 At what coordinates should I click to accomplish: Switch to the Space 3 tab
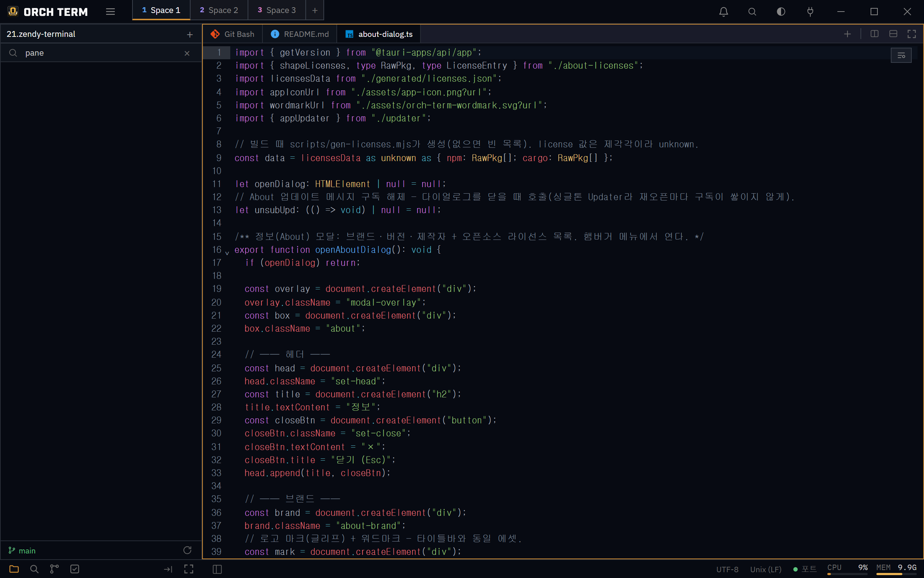(x=277, y=10)
